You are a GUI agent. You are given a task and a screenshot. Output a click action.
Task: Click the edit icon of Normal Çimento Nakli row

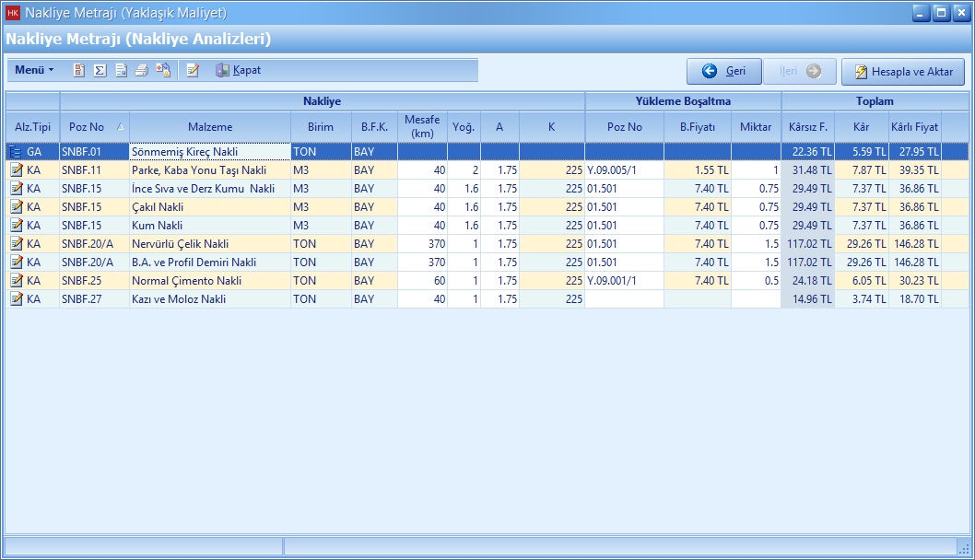pyautogui.click(x=16, y=281)
